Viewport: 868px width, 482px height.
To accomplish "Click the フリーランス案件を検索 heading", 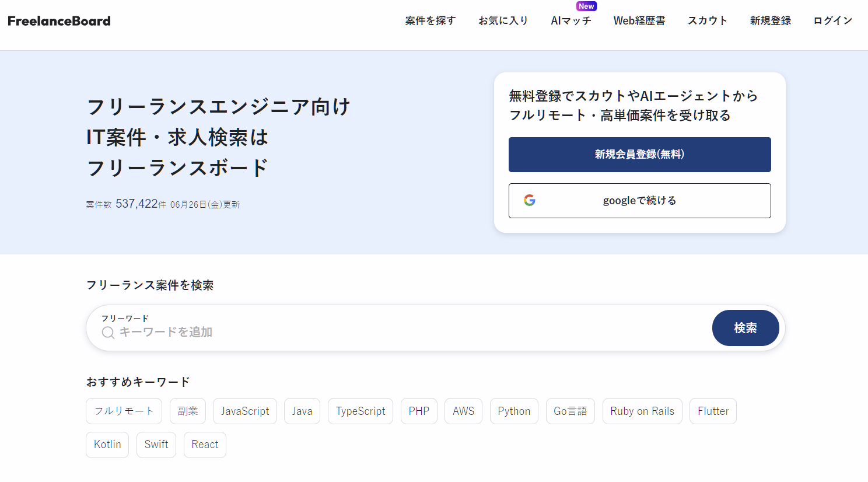I will tap(150, 285).
